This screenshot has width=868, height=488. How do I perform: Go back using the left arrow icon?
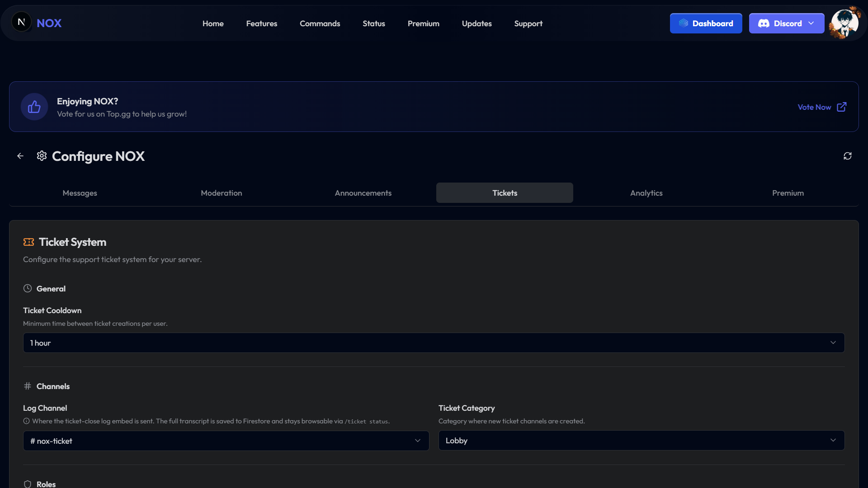(20, 156)
